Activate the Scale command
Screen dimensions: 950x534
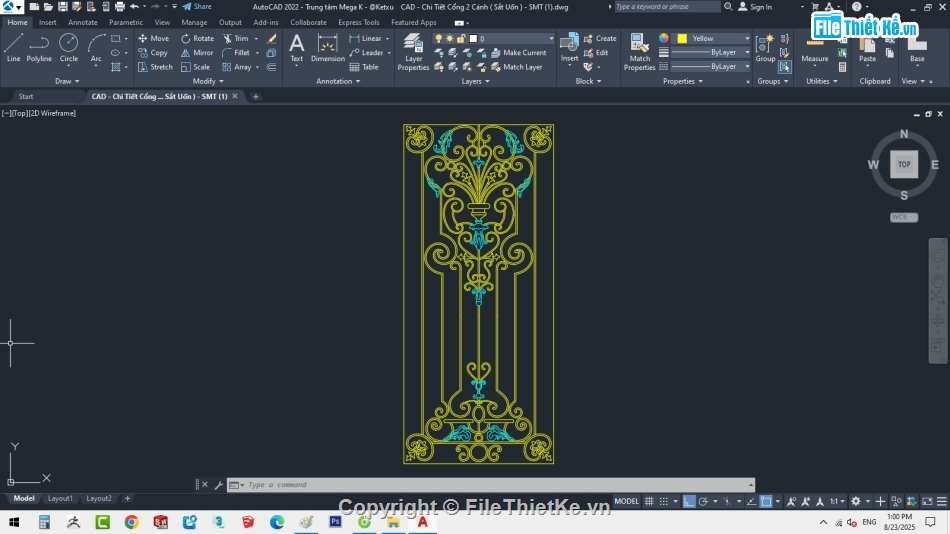click(195, 67)
